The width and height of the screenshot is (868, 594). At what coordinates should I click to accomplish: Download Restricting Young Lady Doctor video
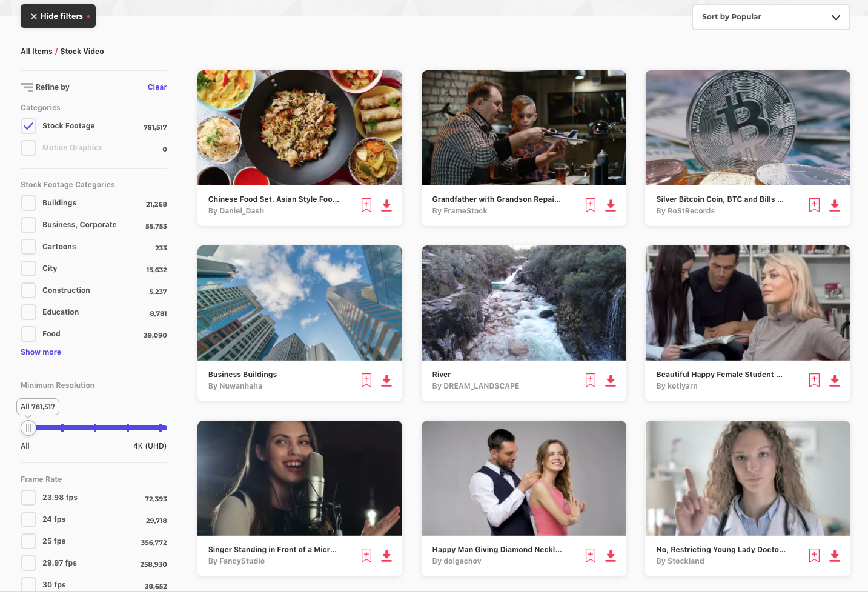click(835, 555)
